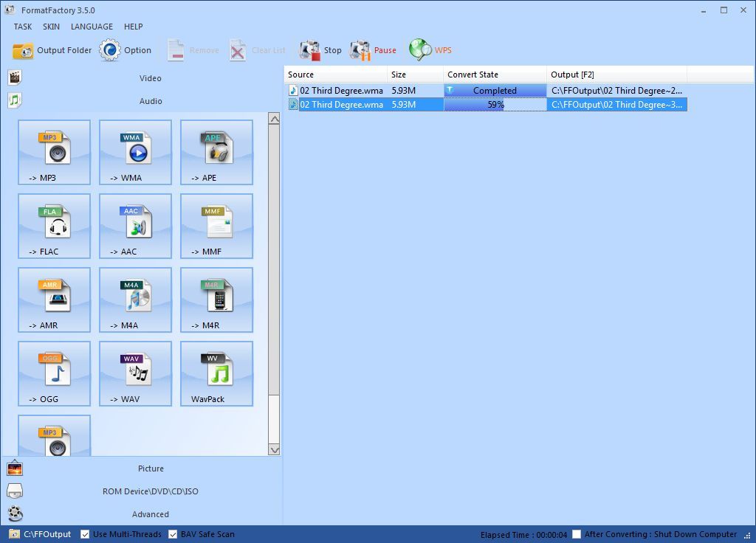Screen dimensions: 756x543
Task: Open the FLAC converter
Action: (54, 226)
